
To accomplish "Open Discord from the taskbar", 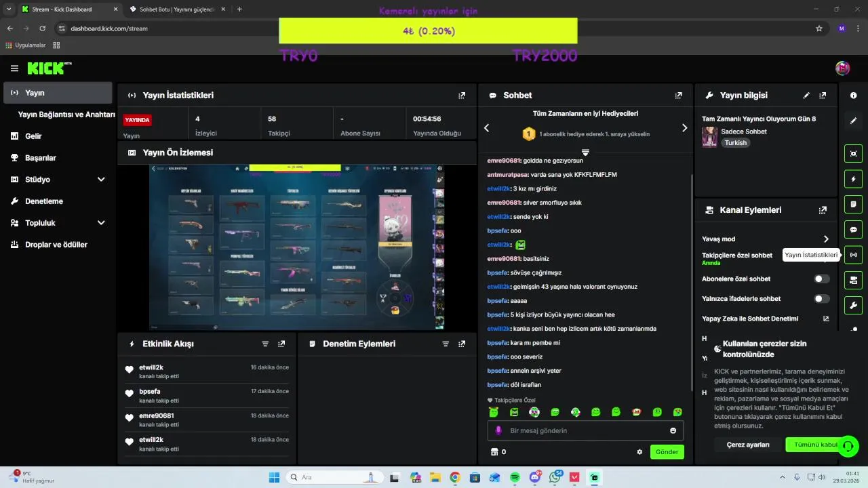I will [535, 477].
